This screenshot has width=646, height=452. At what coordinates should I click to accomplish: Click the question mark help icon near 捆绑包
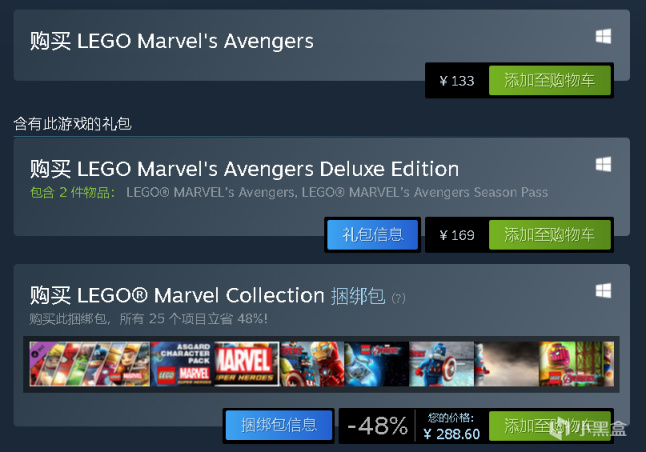[x=399, y=298]
